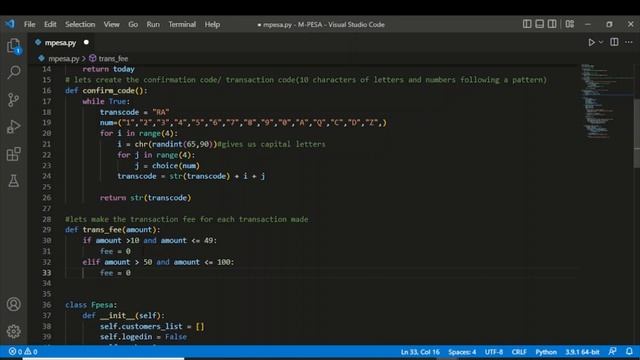Click 'elif amount > 50' line
Screen dimensions: 640x360
click(x=158, y=262)
